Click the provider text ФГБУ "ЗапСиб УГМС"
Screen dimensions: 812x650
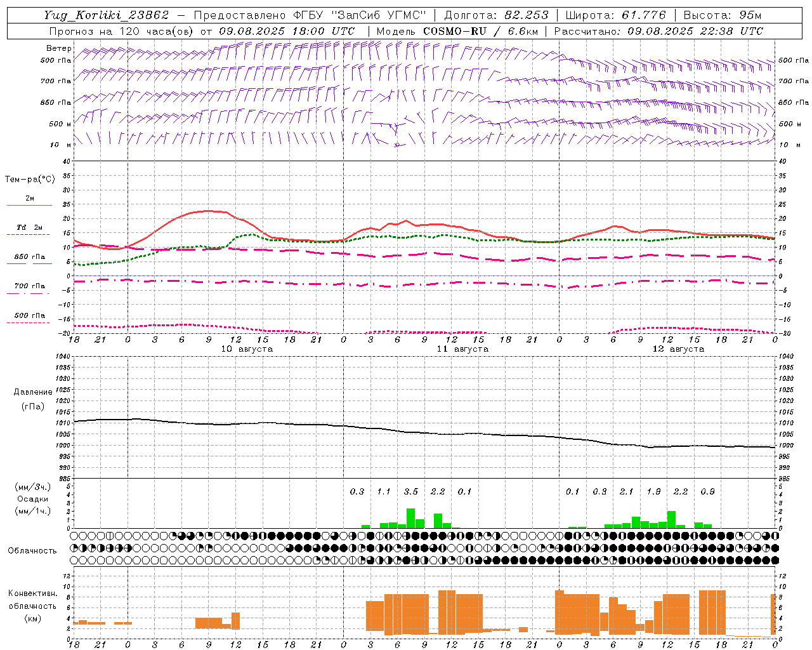[x=360, y=15]
